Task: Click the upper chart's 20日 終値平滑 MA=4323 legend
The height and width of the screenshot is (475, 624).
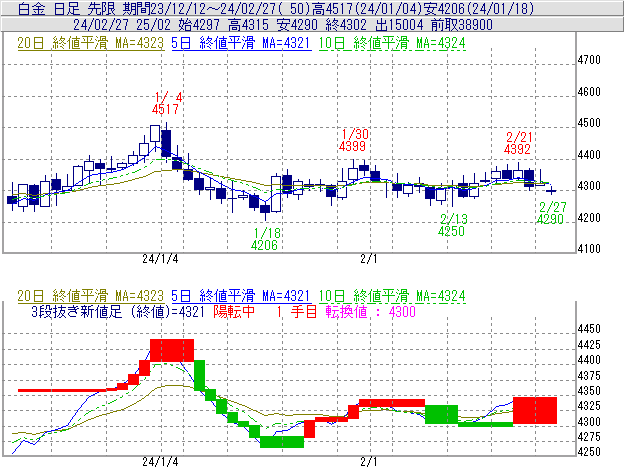Action: 90,43
